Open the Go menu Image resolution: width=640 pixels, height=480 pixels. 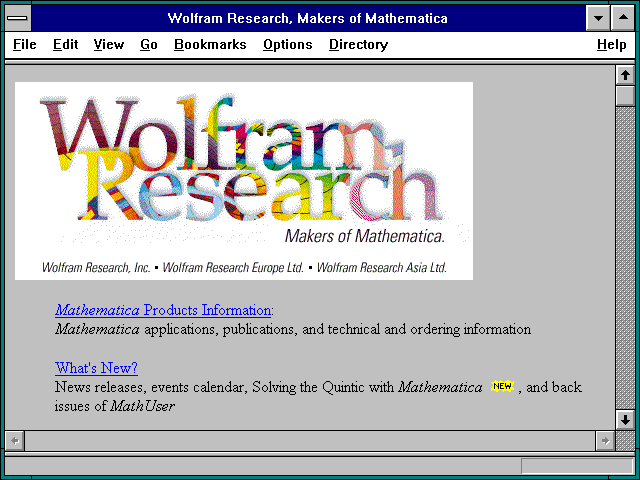tap(149, 44)
